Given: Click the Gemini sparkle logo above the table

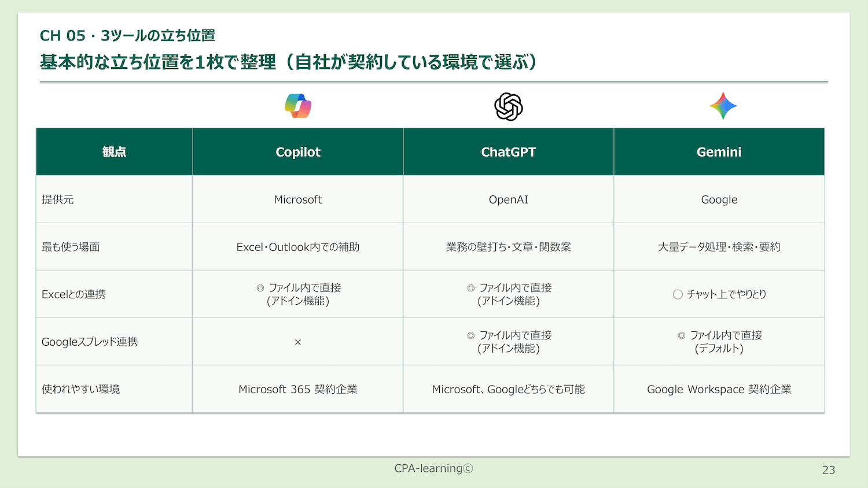Looking at the screenshot, I should pyautogui.click(x=723, y=106).
